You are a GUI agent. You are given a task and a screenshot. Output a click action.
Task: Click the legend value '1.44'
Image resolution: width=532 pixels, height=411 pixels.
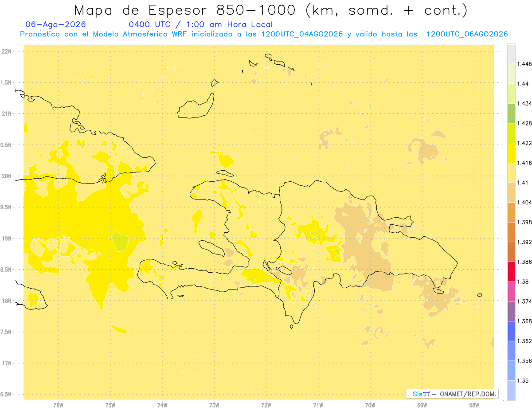pos(523,84)
